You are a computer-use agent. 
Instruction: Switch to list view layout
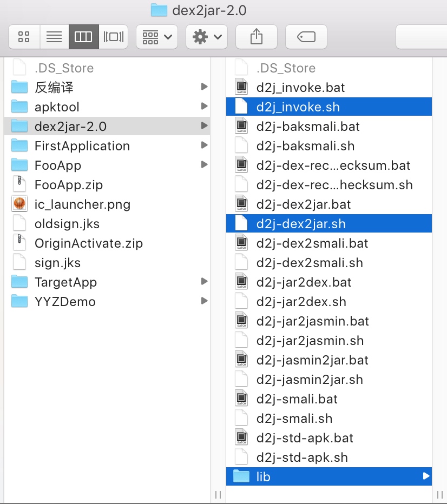pyautogui.click(x=54, y=37)
